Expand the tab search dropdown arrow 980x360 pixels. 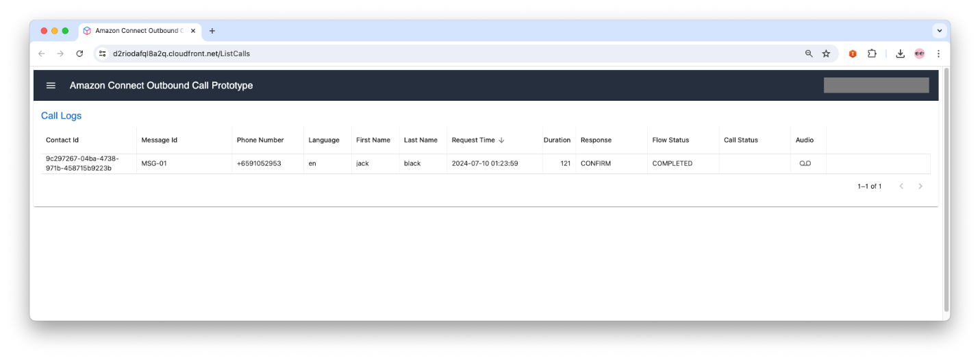point(940,31)
